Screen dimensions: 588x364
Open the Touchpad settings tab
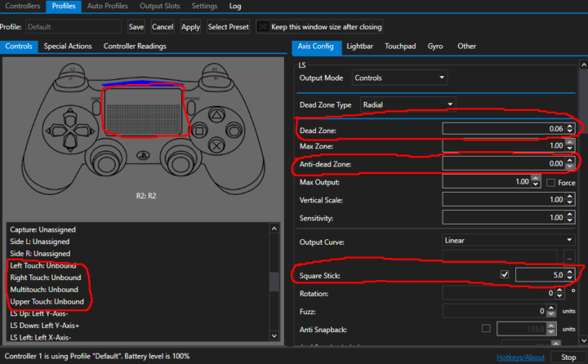400,46
